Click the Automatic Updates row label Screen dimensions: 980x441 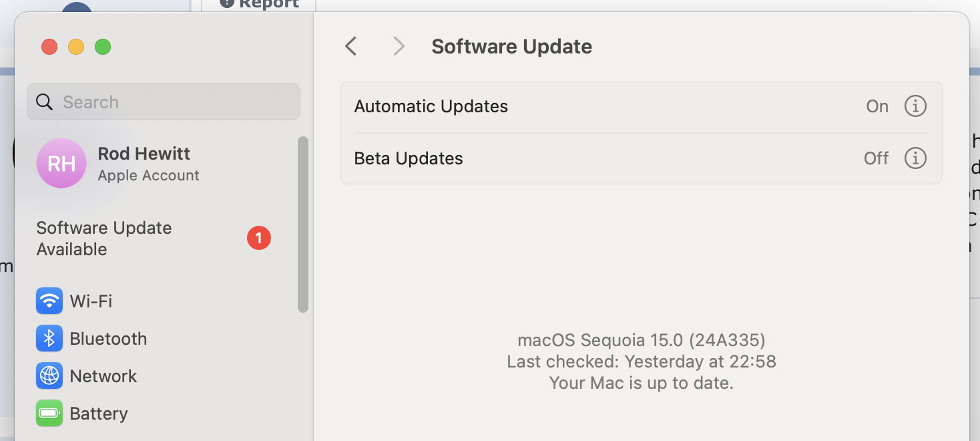pos(431,106)
